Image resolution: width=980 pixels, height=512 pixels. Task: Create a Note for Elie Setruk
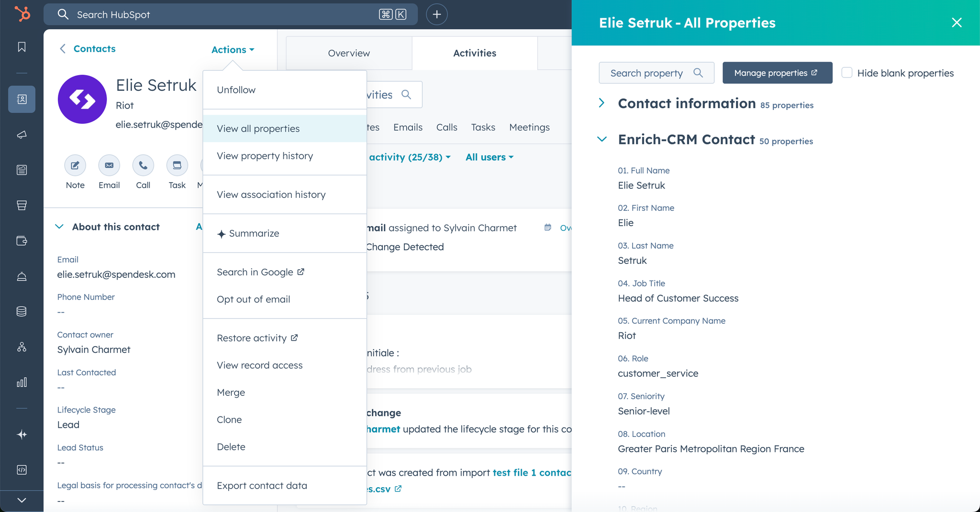coord(75,165)
